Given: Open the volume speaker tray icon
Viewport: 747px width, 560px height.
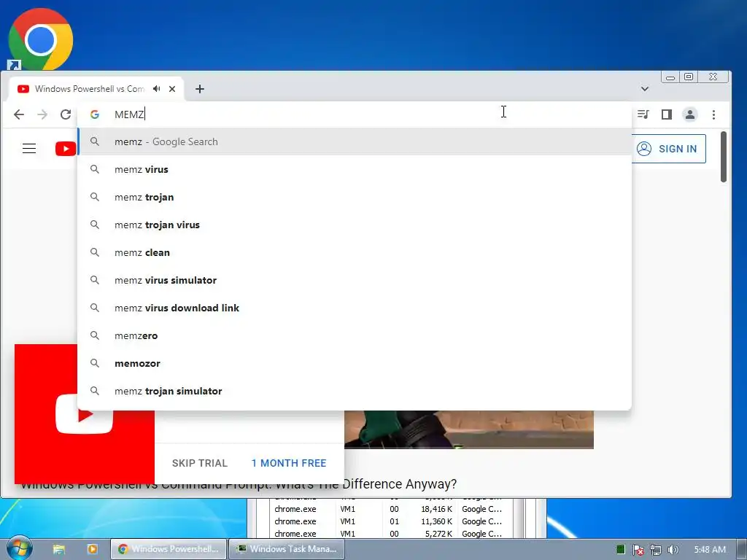Looking at the screenshot, I should pos(673,550).
